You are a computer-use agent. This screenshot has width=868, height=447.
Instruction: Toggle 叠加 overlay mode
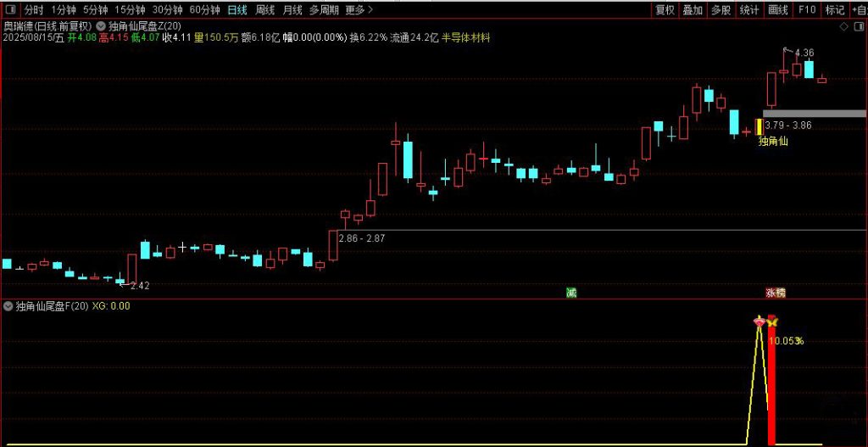pos(693,10)
